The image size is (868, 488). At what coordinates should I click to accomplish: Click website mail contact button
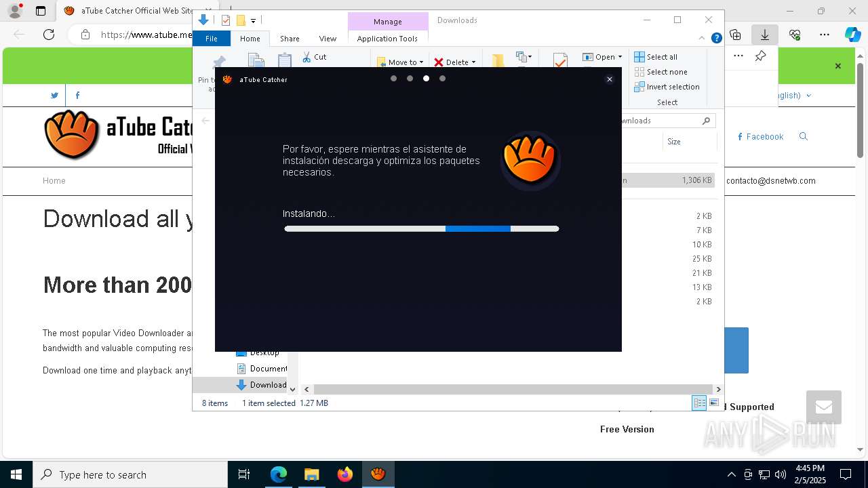pyautogui.click(x=824, y=407)
